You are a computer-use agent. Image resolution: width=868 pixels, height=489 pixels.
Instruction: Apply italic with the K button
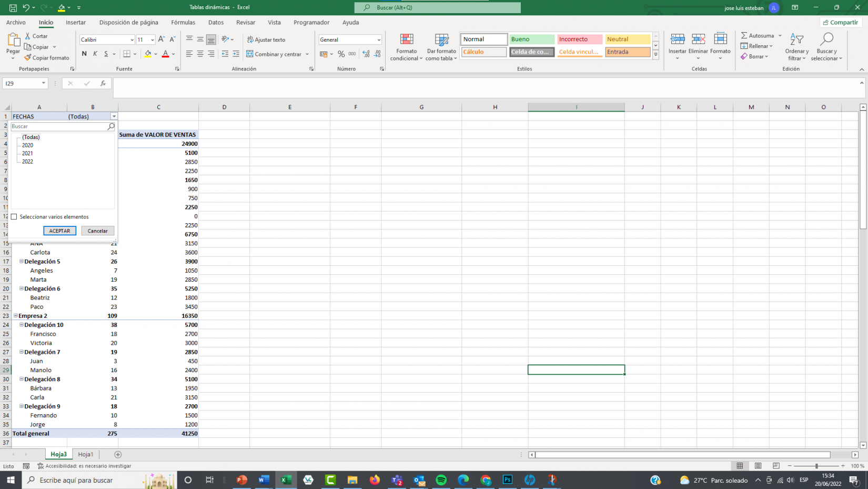pos(95,54)
